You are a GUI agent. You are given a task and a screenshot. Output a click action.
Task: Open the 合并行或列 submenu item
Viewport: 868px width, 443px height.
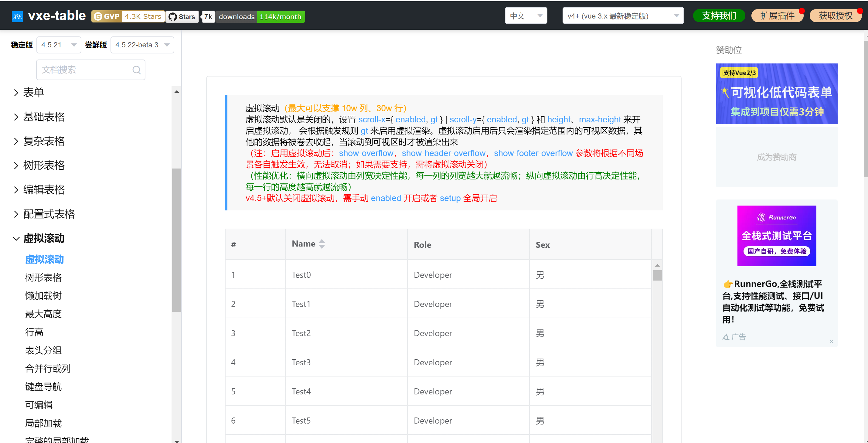tap(48, 368)
